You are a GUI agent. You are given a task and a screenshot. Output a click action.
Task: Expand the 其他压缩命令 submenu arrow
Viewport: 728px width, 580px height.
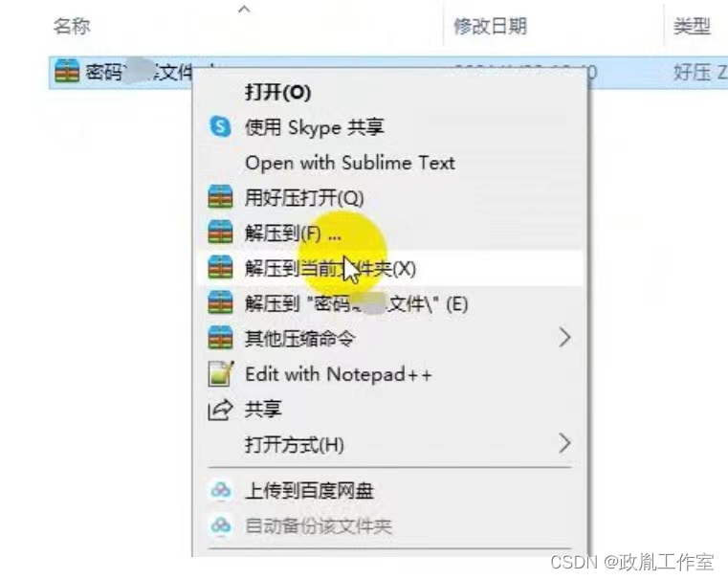(564, 338)
